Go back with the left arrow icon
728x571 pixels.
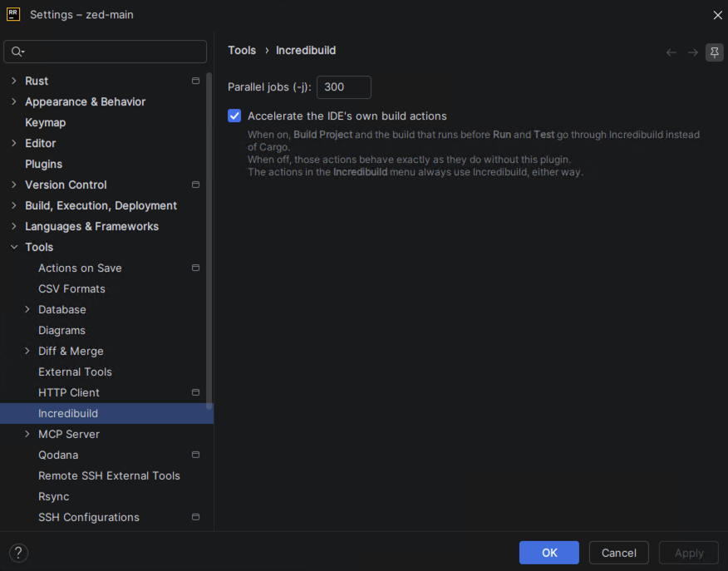pyautogui.click(x=671, y=52)
